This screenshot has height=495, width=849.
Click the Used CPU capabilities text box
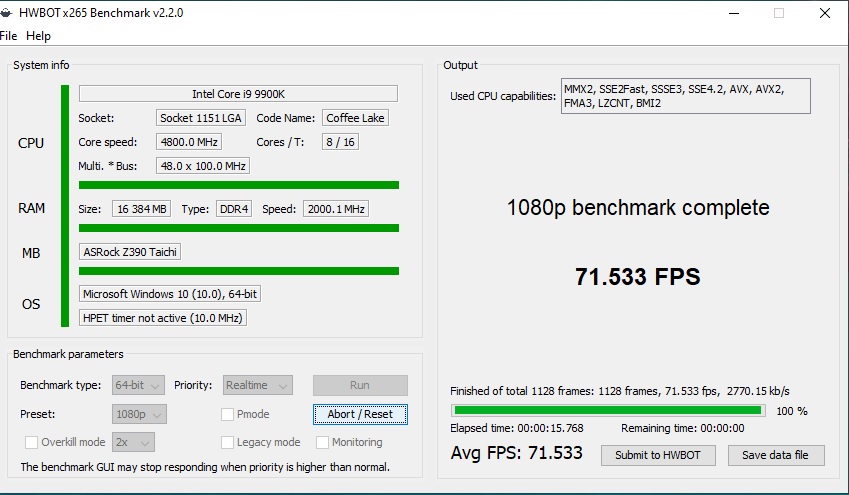(685, 96)
